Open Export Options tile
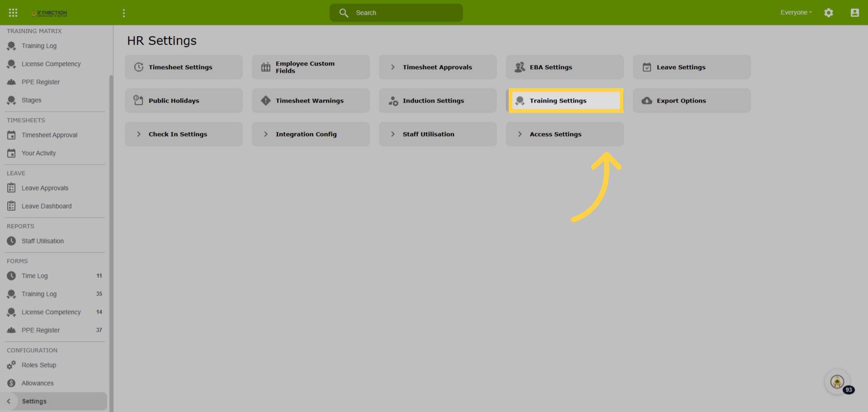868x412 pixels. click(692, 101)
